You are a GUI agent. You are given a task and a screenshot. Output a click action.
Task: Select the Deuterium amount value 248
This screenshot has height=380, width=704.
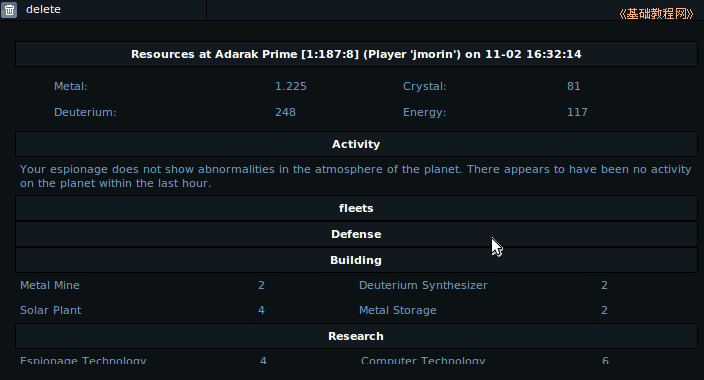[x=285, y=112]
